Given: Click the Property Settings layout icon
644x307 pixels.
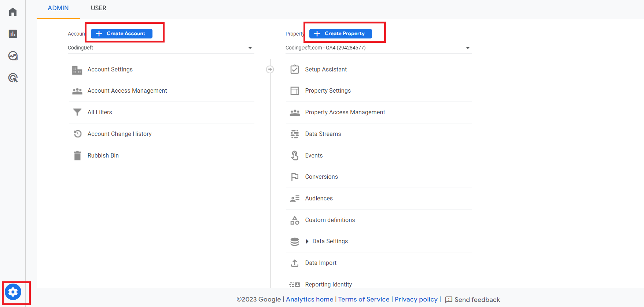Looking at the screenshot, I should click(295, 90).
